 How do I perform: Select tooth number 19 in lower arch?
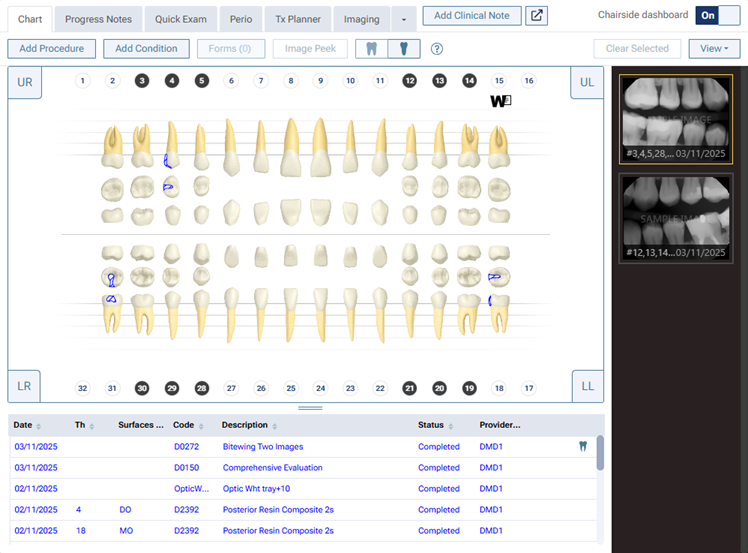[469, 388]
